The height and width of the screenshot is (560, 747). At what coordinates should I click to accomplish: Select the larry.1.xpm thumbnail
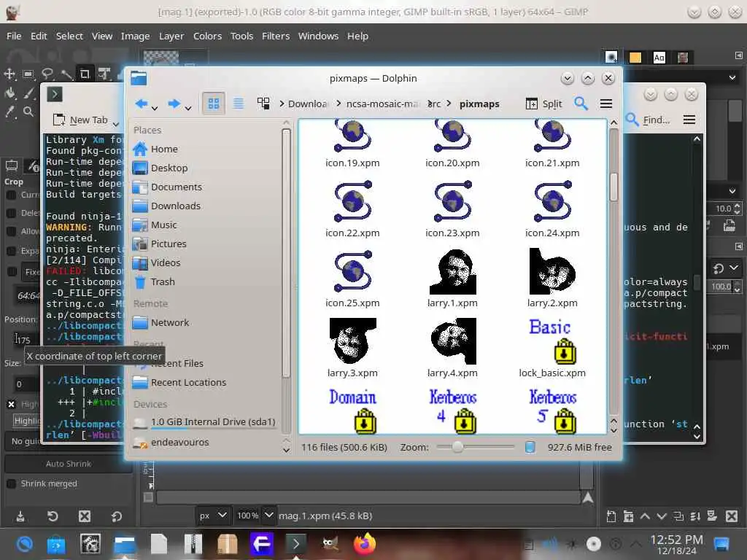click(x=452, y=272)
